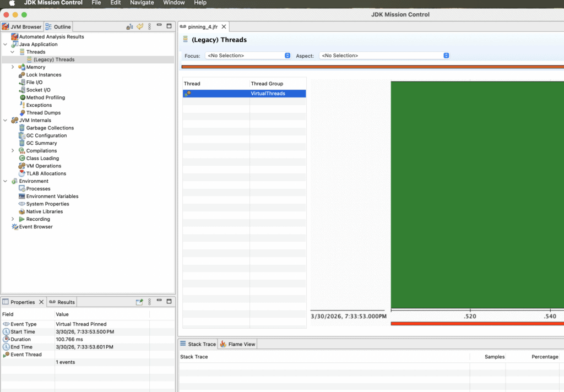The height and width of the screenshot is (392, 564).
Task: Open the Edit menu
Action: (x=116, y=3)
